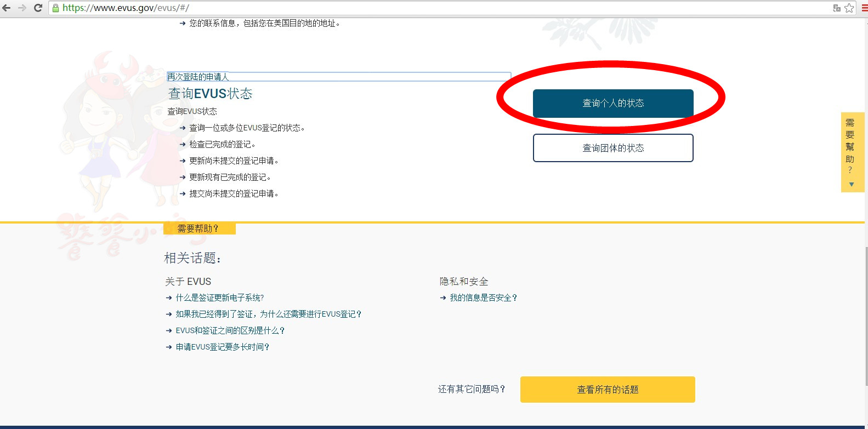
Task: Open the 我的信息是否安全? link
Action: 483,298
